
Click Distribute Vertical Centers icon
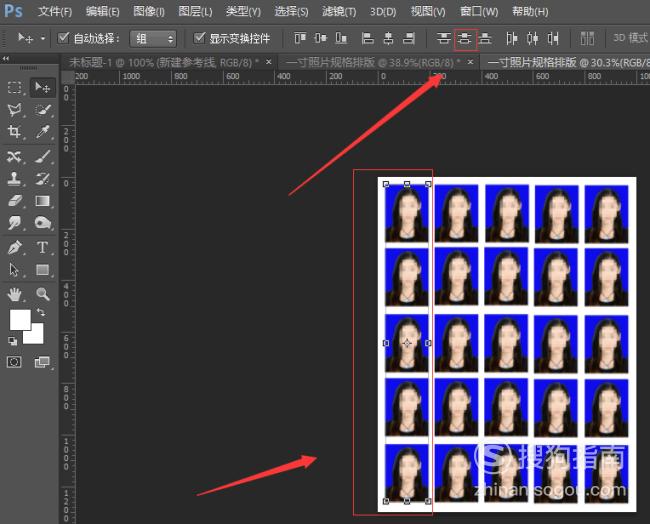(465, 39)
